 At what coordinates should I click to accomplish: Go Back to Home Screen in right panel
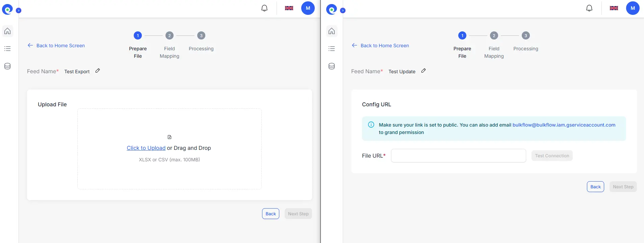point(380,46)
